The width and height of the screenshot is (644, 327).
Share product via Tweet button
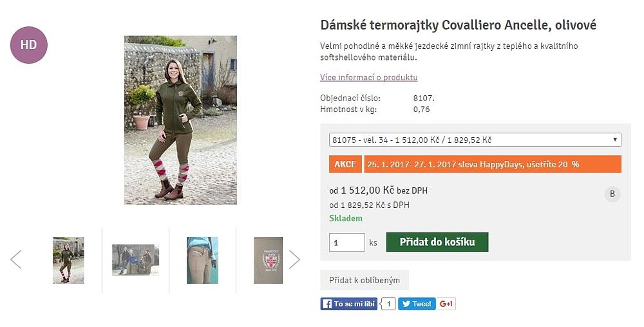tap(417, 304)
